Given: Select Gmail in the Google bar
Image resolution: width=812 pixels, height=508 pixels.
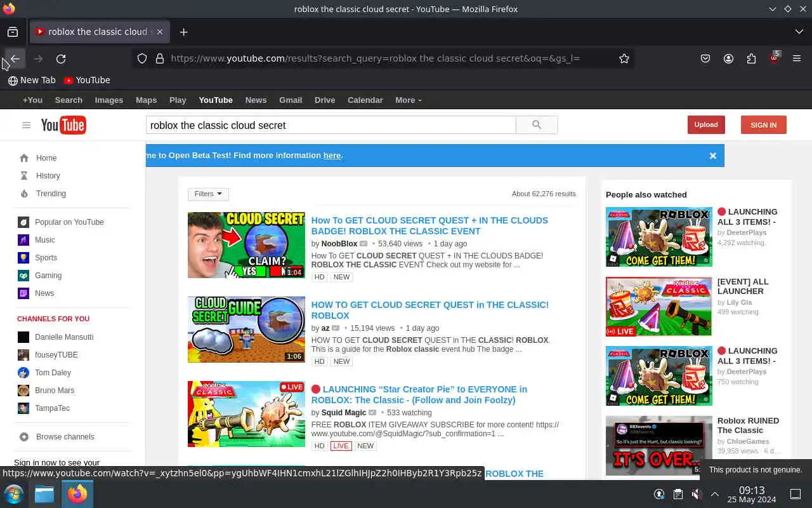Looking at the screenshot, I should [x=291, y=100].
